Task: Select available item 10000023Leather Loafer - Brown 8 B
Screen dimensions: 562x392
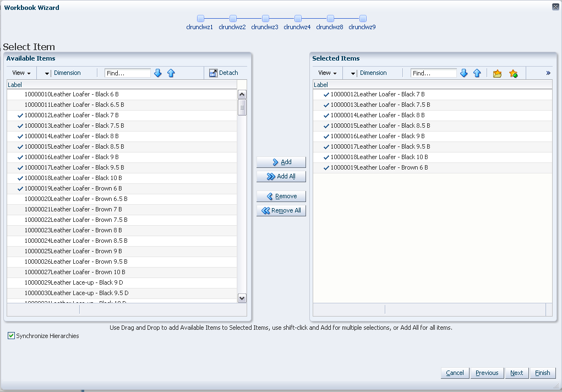Action: 122,230
